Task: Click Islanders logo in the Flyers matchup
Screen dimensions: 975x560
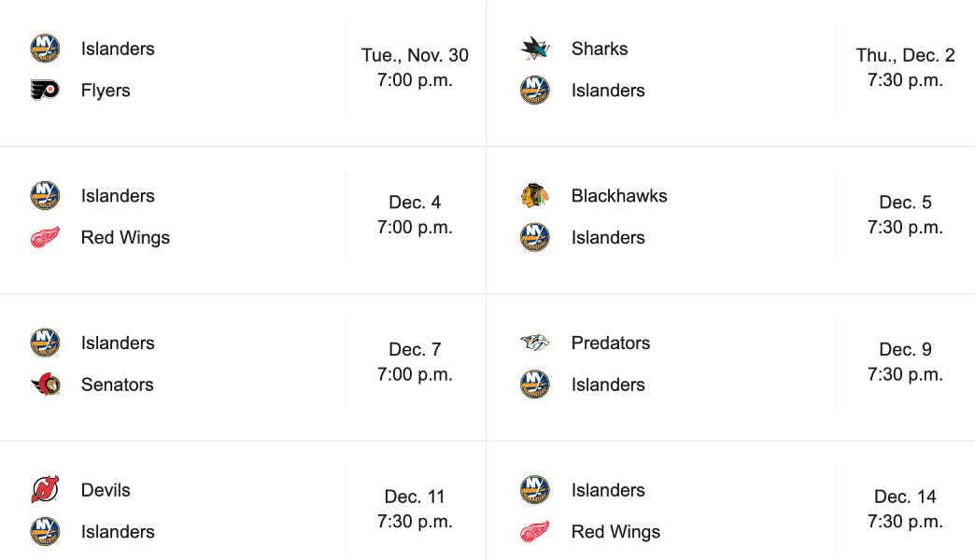Action: (45, 49)
